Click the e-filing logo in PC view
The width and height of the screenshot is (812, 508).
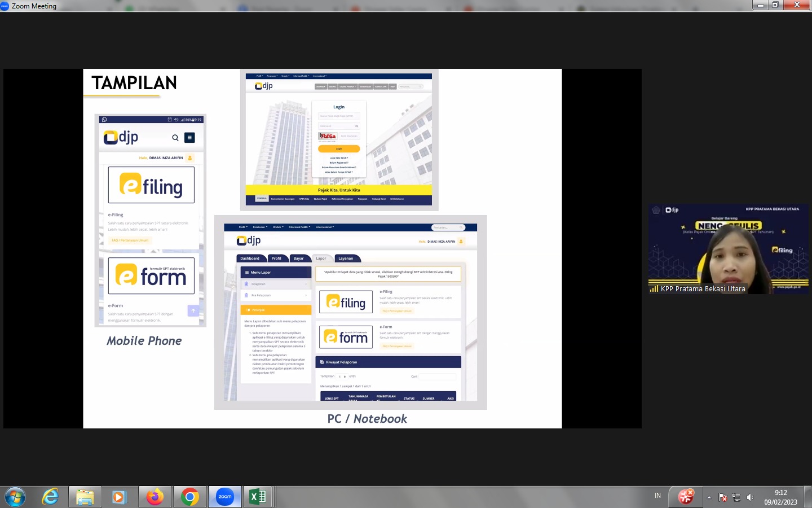(346, 303)
